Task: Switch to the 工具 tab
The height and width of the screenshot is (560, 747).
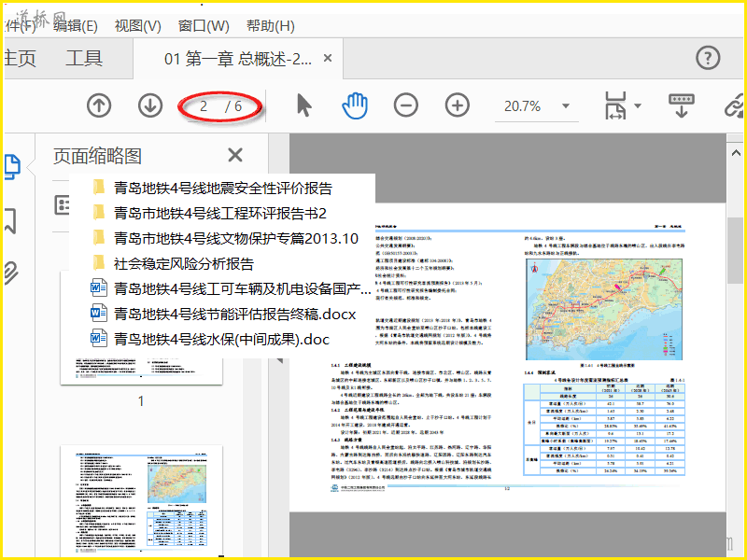Action: coord(84,58)
